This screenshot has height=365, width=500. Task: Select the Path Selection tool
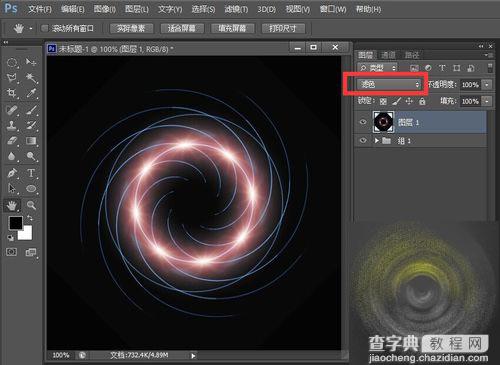pyautogui.click(x=12, y=189)
